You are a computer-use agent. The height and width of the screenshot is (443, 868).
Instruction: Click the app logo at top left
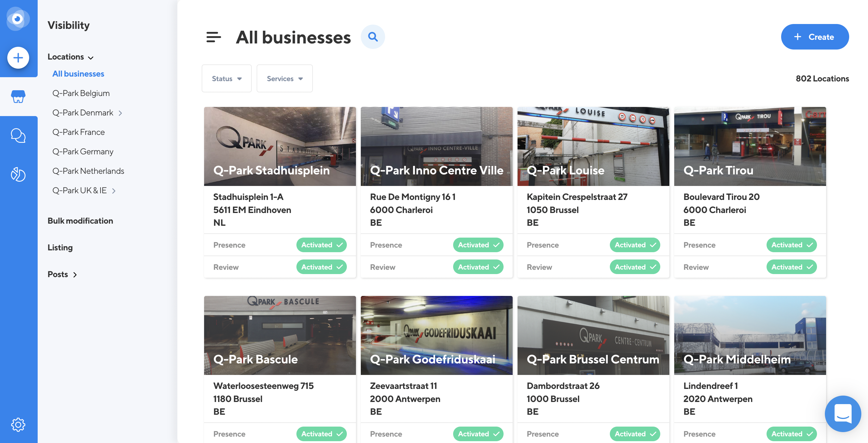pyautogui.click(x=18, y=19)
